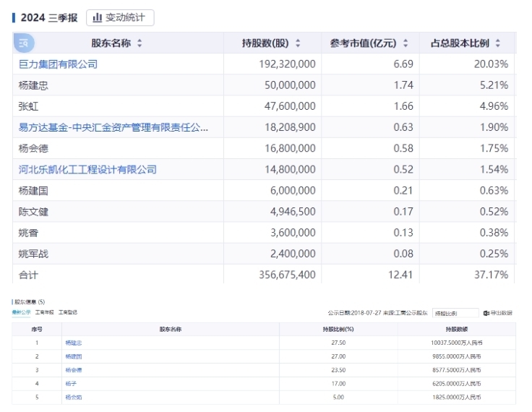532x412 pixels.
Task: Click the 10037.5000万人民币 amount cell
Action: (x=457, y=343)
